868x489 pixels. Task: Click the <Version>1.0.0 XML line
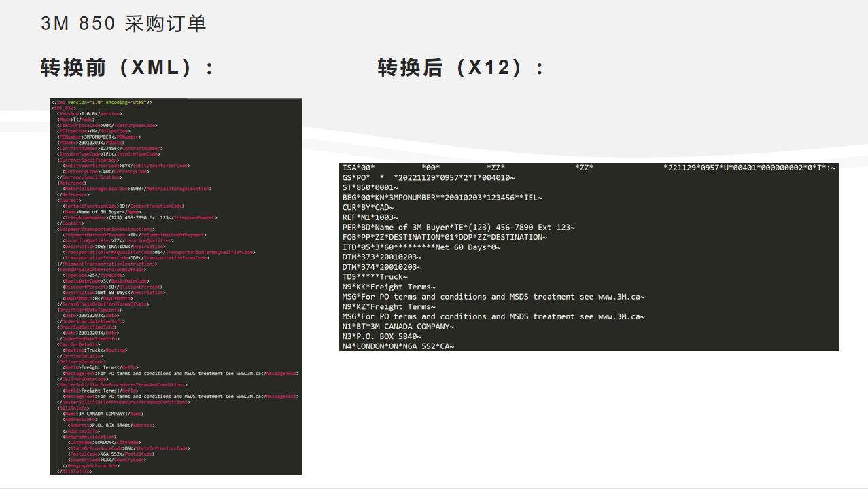click(x=90, y=113)
